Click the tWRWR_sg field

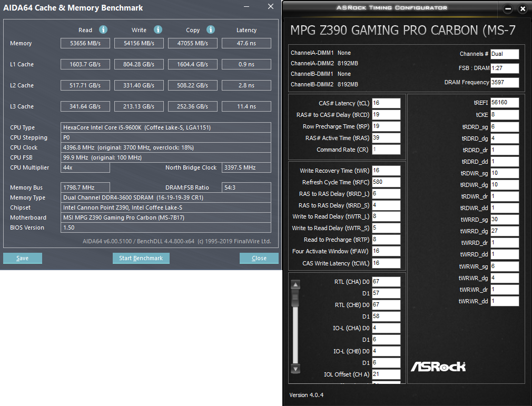(x=505, y=266)
